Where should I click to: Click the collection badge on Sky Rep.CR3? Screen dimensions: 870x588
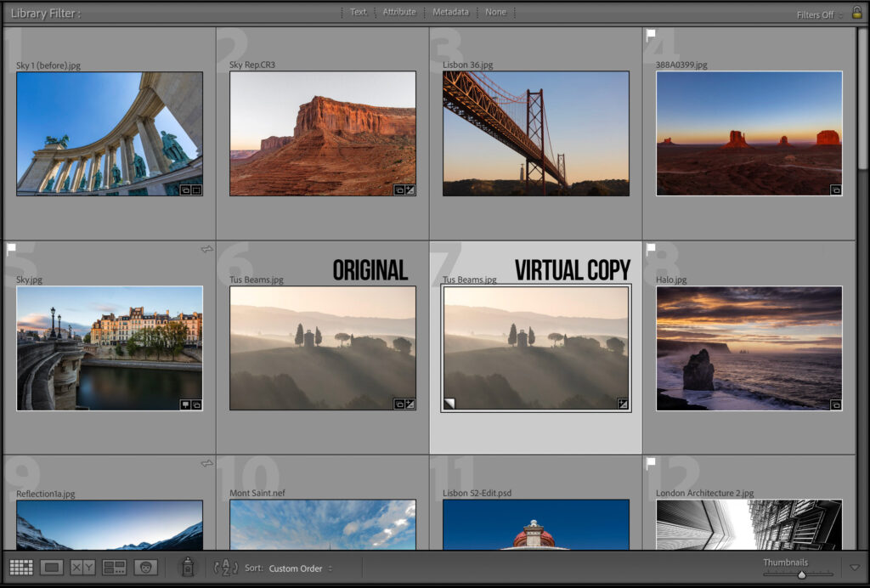(x=399, y=189)
